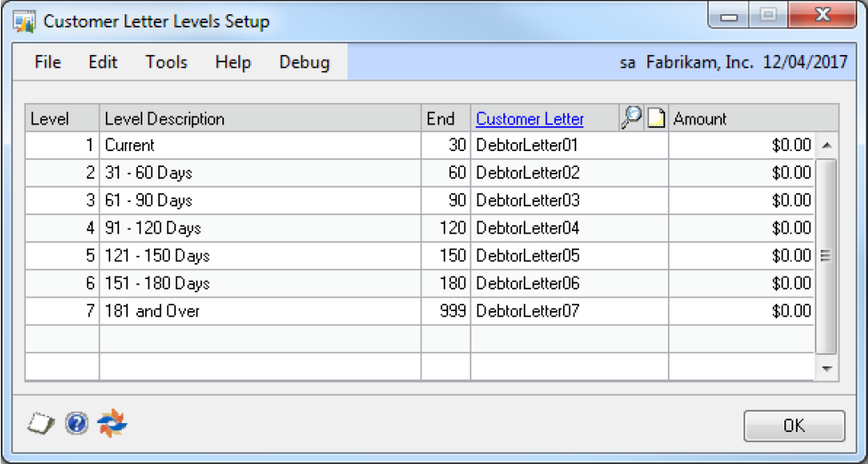Screen dimensions: 868x464
Task: Open the blue help question mark icon
Action: coord(76,424)
